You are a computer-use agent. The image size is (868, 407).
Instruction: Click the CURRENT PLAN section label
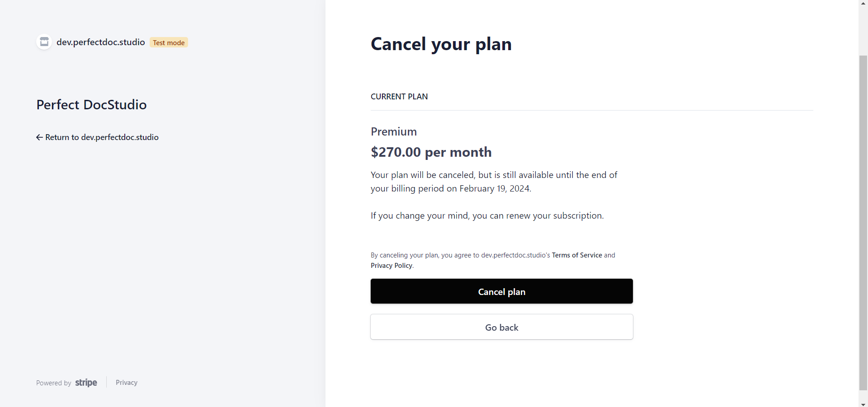[399, 97]
